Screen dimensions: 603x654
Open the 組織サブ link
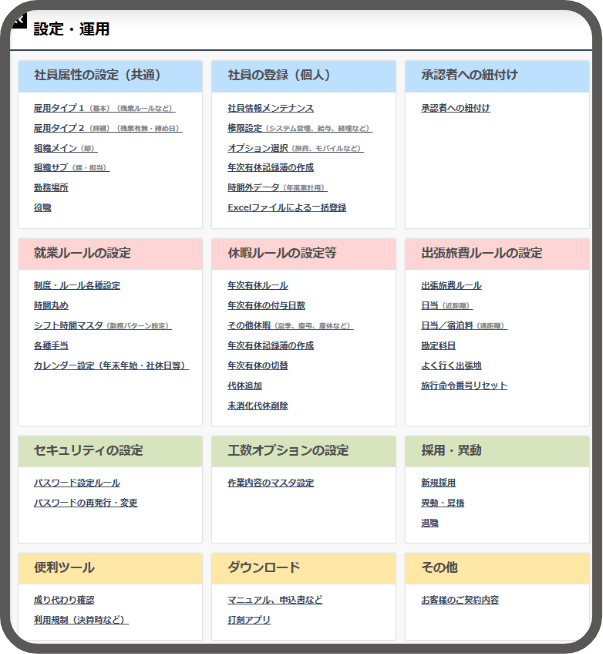[71, 167]
